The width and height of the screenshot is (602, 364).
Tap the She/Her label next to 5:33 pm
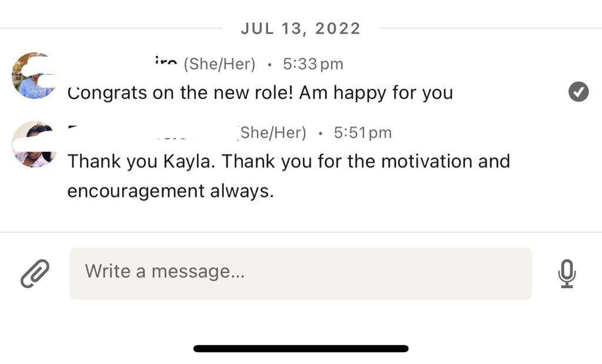pos(219,64)
